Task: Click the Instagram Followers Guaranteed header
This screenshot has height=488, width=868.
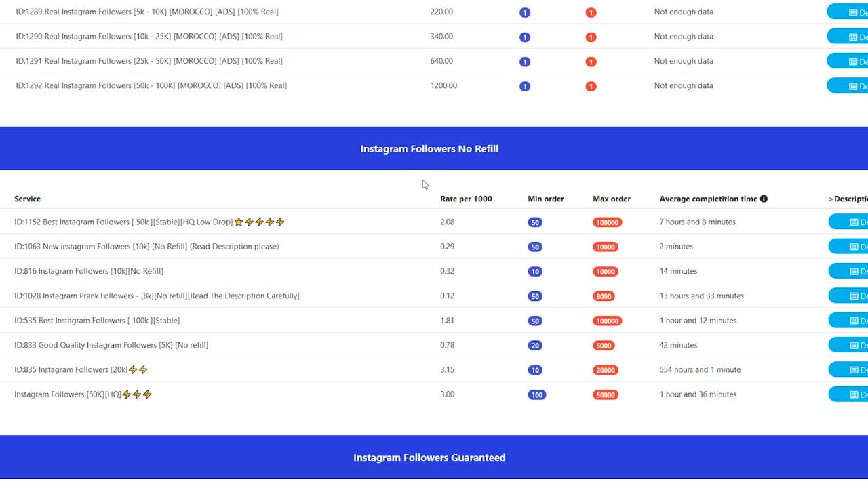Action: [x=429, y=457]
